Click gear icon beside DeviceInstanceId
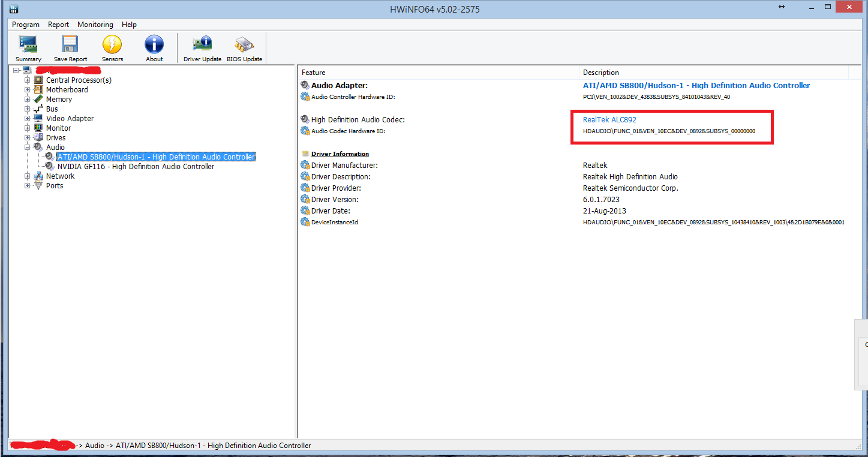 click(x=305, y=222)
